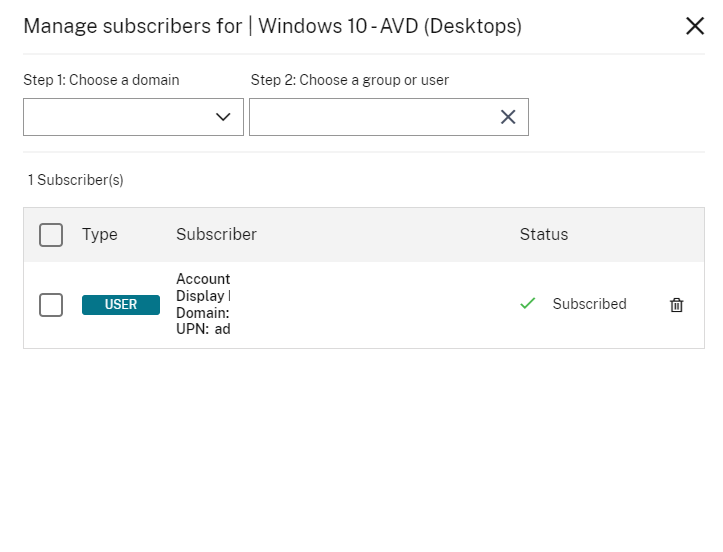Viewport: 723px width, 552px height.
Task: Click the UPN line of the subscriber
Action: coord(203,329)
